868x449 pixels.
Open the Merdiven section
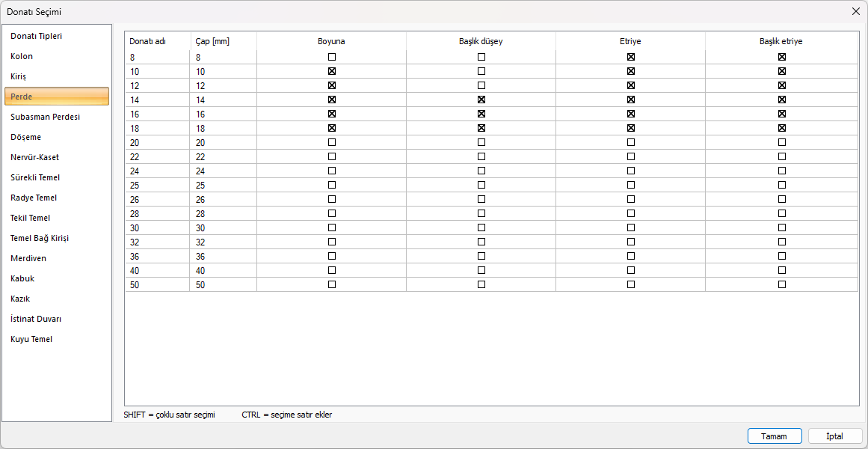click(28, 258)
